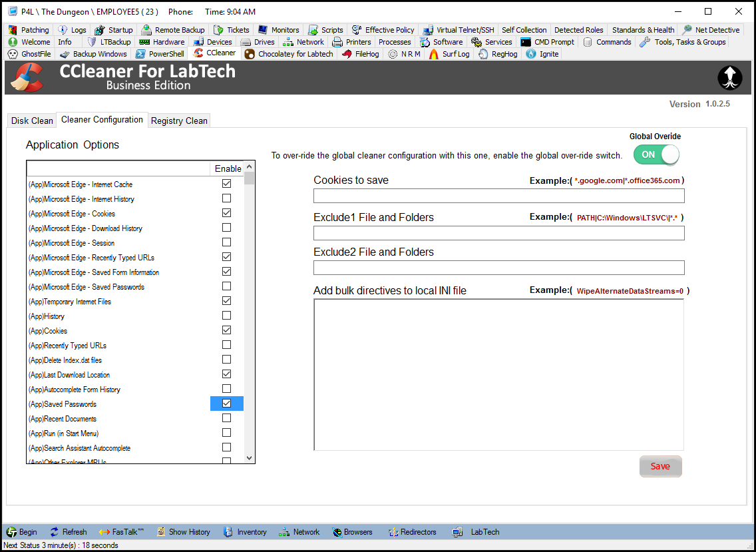Click the Exclude1 File and Folders field
Screen dimensions: 756x552
498,233
